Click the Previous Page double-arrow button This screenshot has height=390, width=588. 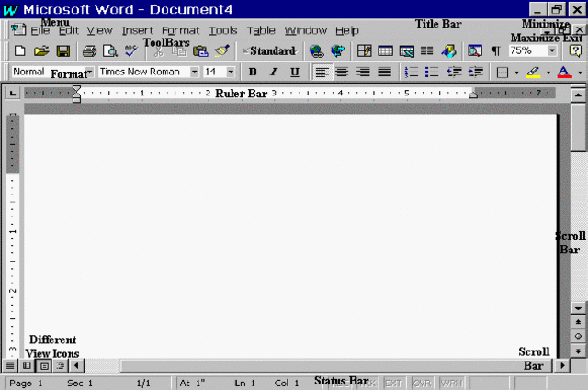click(x=578, y=322)
